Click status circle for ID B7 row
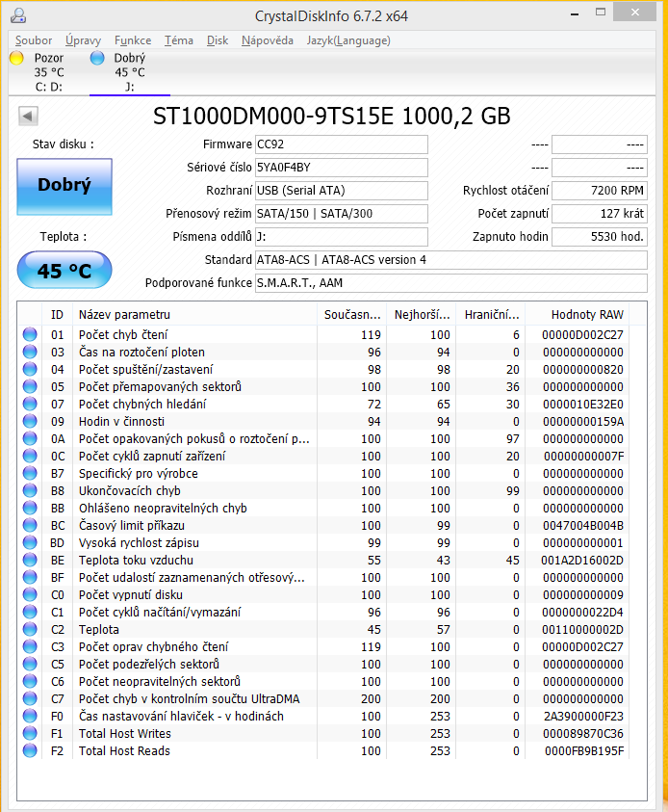Screen dimensions: 668x812 point(30,473)
